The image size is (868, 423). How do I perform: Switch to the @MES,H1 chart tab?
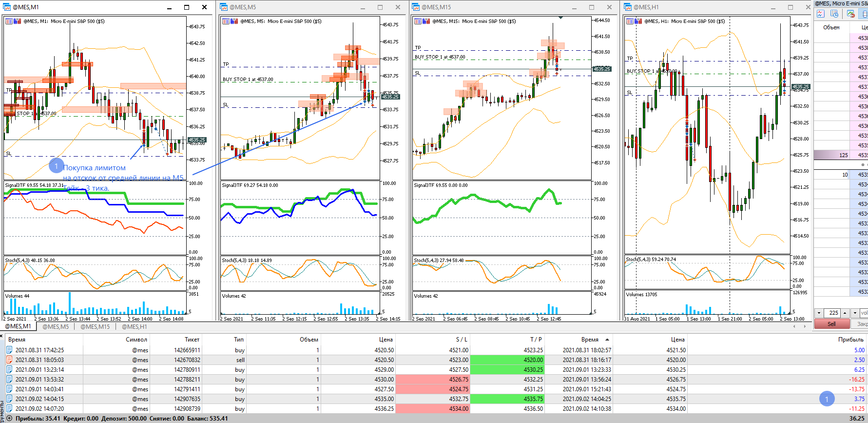135,326
